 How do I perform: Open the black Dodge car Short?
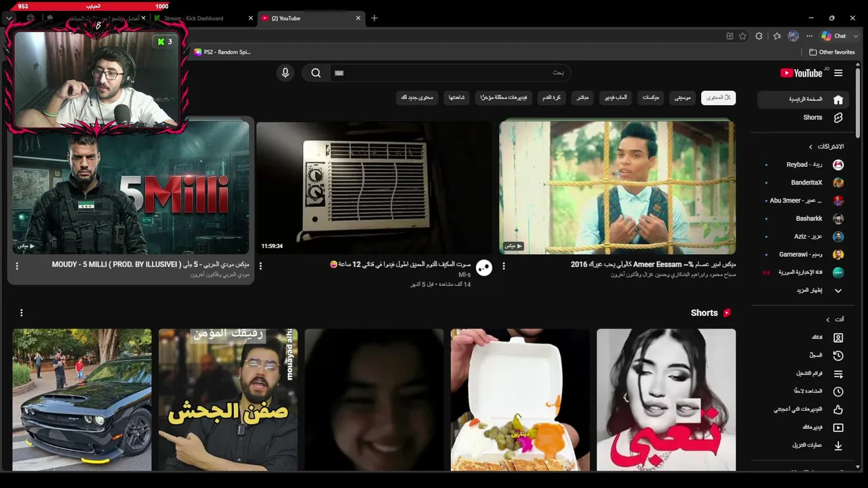point(82,400)
